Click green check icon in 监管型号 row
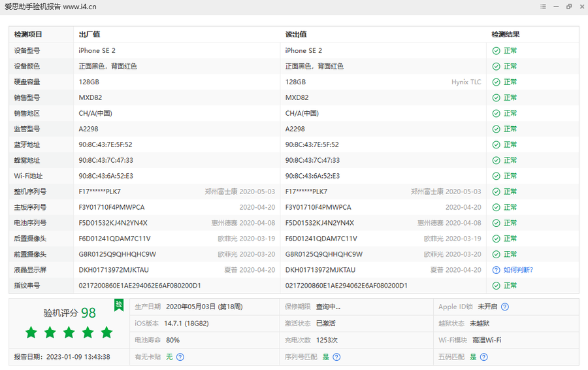The image size is (588, 370). tap(496, 129)
